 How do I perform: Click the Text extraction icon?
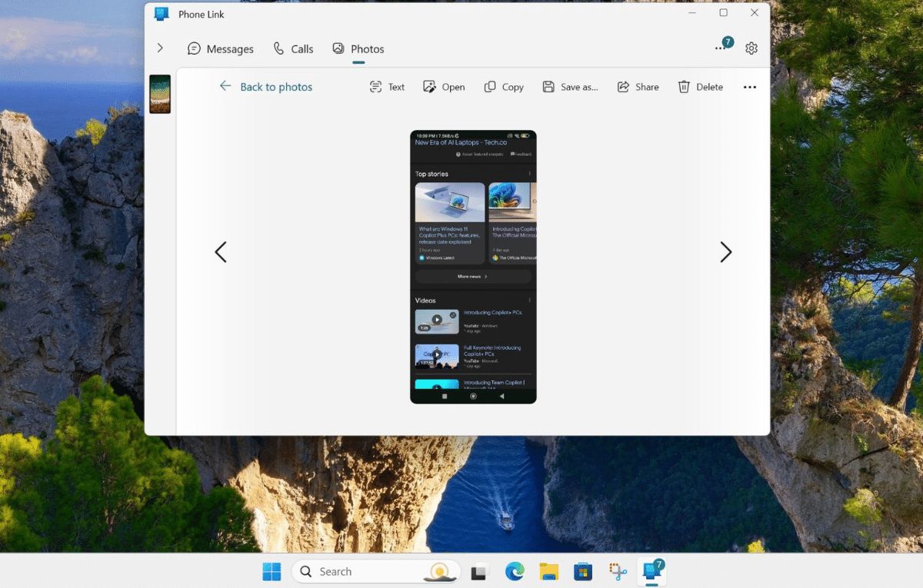pyautogui.click(x=376, y=87)
